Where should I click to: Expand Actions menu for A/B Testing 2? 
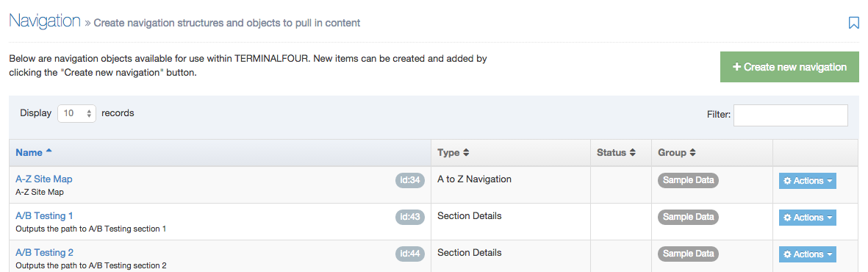pos(808,254)
